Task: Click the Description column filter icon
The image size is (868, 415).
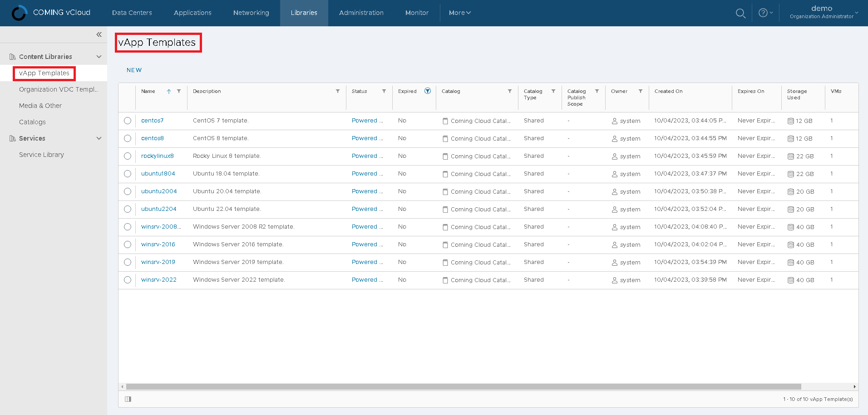Action: (x=338, y=91)
